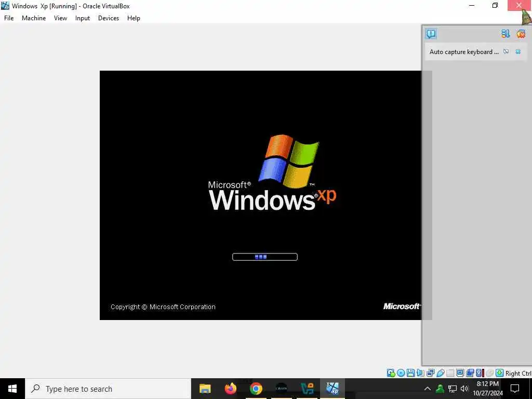The width and height of the screenshot is (532, 399).
Task: Click the delete finished notifications icon
Action: click(x=521, y=34)
